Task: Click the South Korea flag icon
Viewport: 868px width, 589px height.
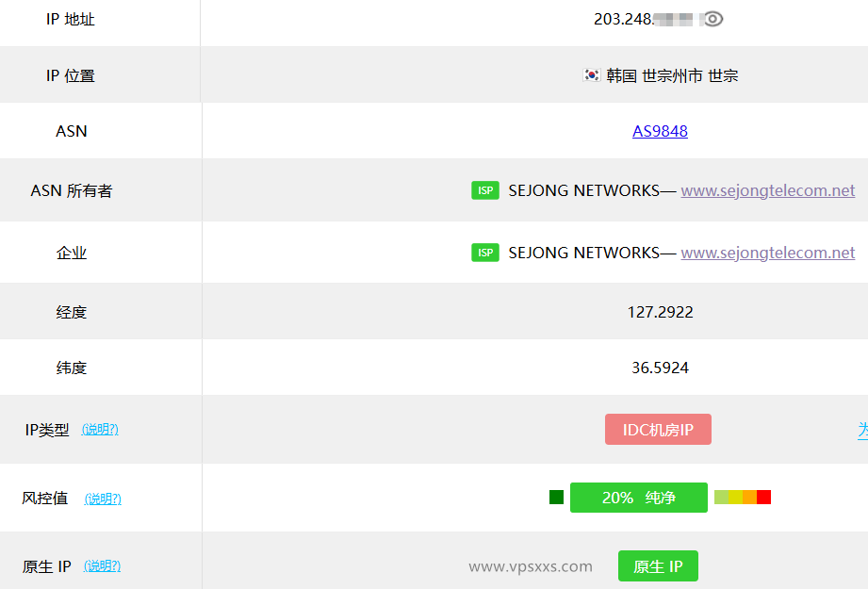Action: [592, 74]
